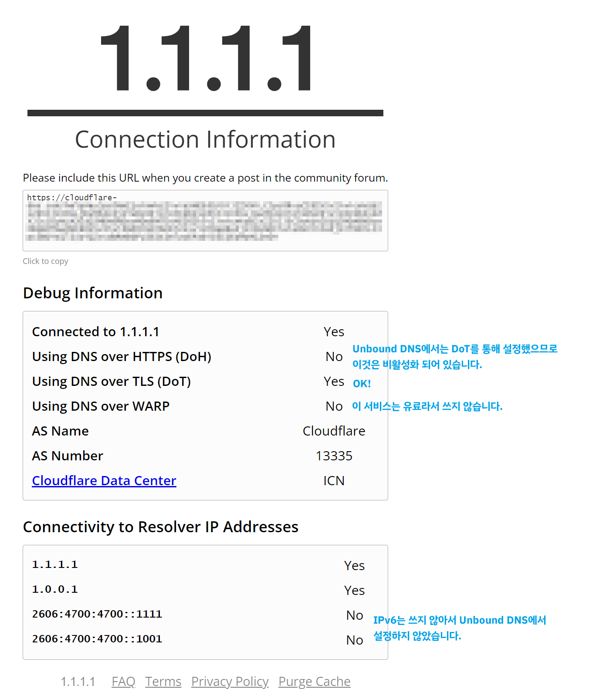Click the Yes value for 1.0.0.1
The width and height of the screenshot is (616, 689).
[354, 590]
